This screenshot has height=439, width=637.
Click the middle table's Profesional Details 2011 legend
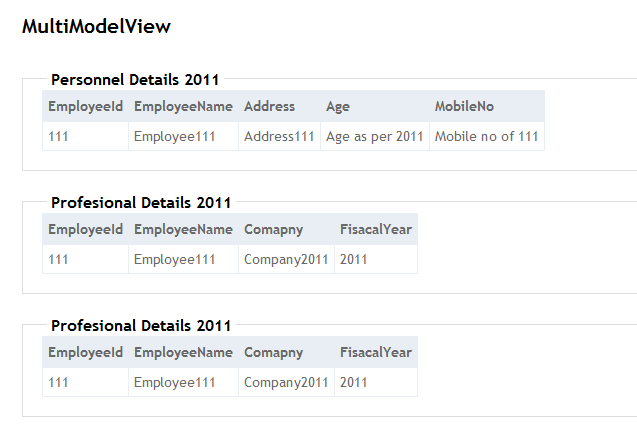[x=141, y=202]
